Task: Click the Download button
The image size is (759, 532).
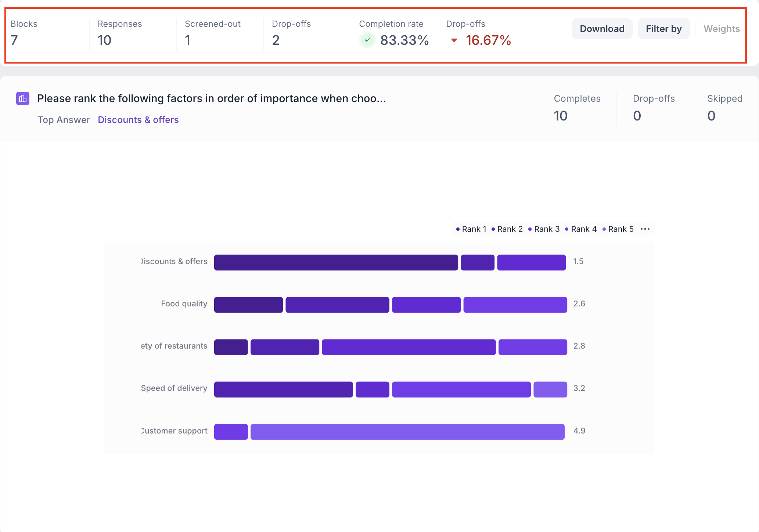Action: [602, 29]
